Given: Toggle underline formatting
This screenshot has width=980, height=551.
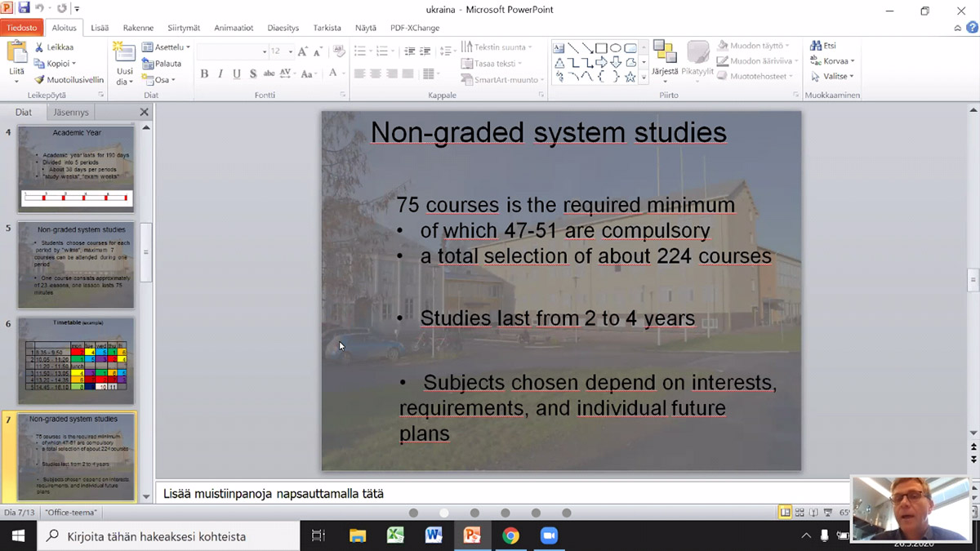Looking at the screenshot, I should (x=237, y=74).
